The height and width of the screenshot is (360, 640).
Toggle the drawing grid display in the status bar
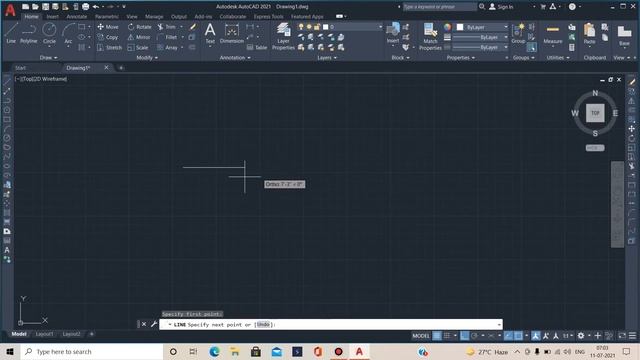coord(437,336)
